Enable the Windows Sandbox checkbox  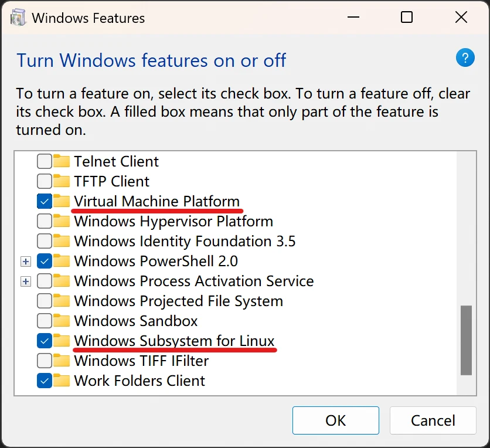coord(45,321)
